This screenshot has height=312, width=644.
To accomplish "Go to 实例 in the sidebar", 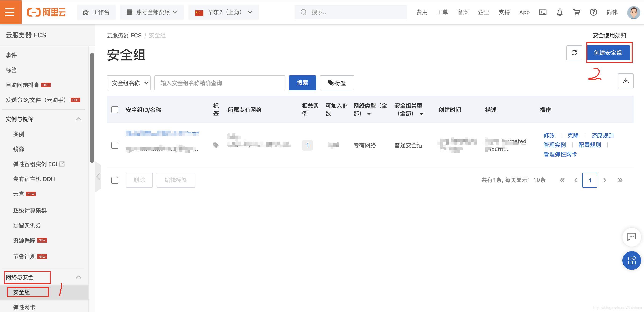I will tap(19, 134).
